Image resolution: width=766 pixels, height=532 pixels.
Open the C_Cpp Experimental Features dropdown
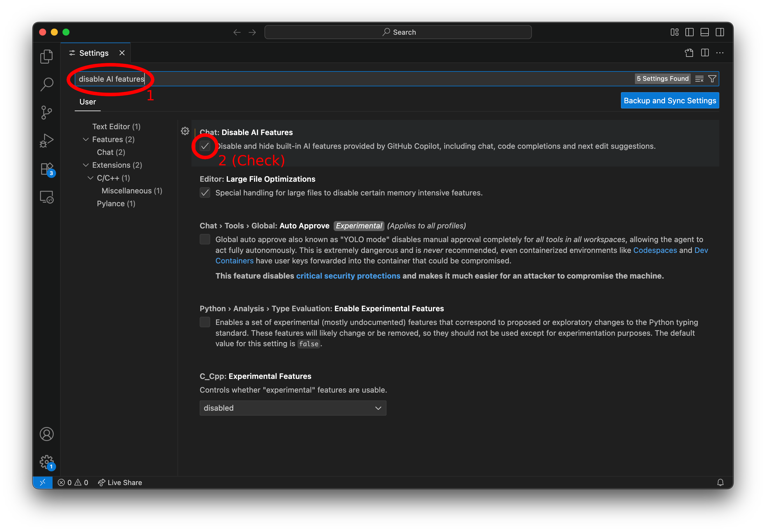point(293,408)
